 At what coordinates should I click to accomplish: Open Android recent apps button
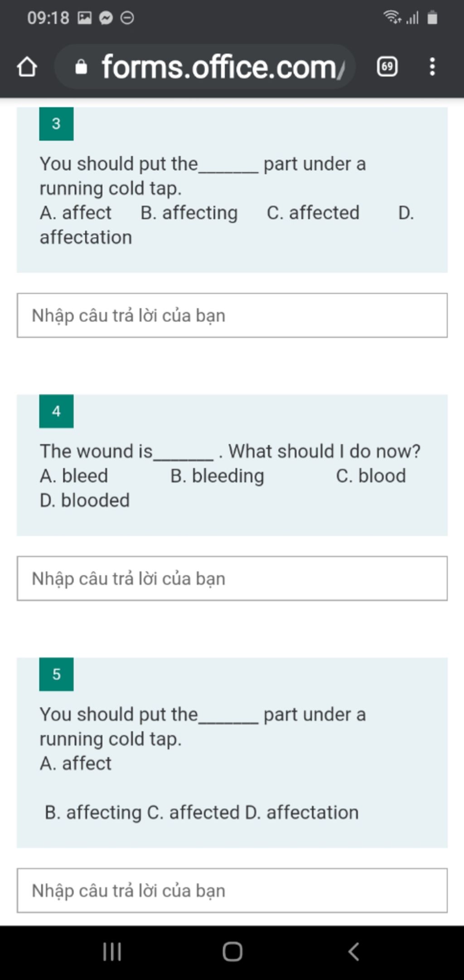tap(112, 951)
